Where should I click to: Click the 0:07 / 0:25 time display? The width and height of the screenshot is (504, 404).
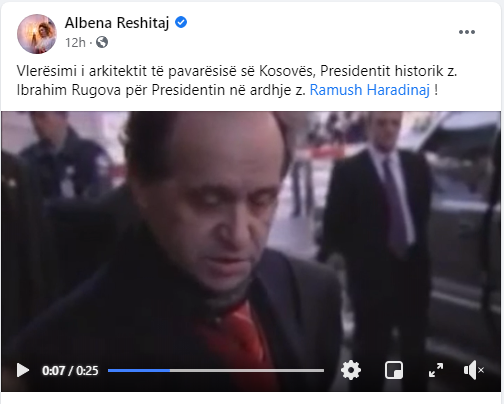[70, 370]
